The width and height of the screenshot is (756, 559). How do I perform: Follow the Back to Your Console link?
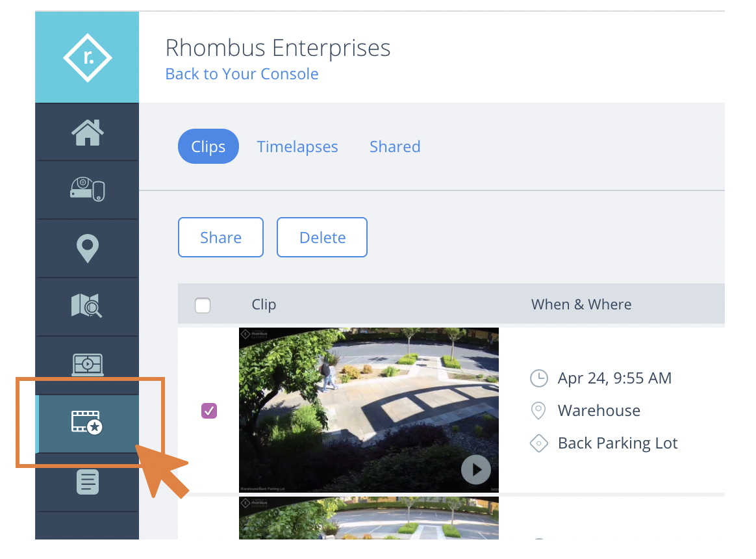pos(242,74)
